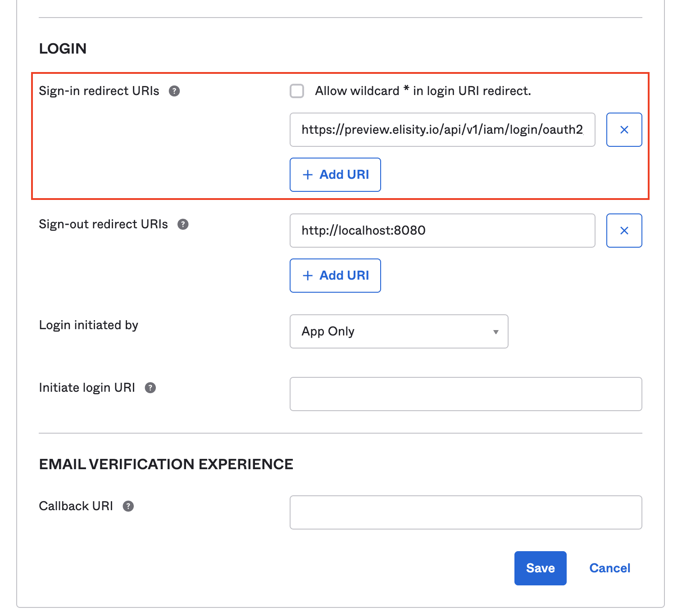Add URI under Sign-out redirect URIs
Image resolution: width=682 pixels, height=616 pixels.
[335, 276]
